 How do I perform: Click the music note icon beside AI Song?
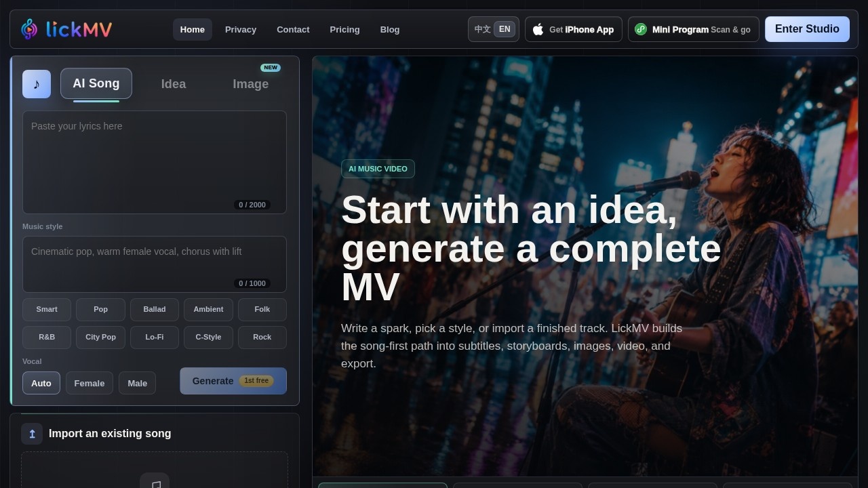point(37,84)
